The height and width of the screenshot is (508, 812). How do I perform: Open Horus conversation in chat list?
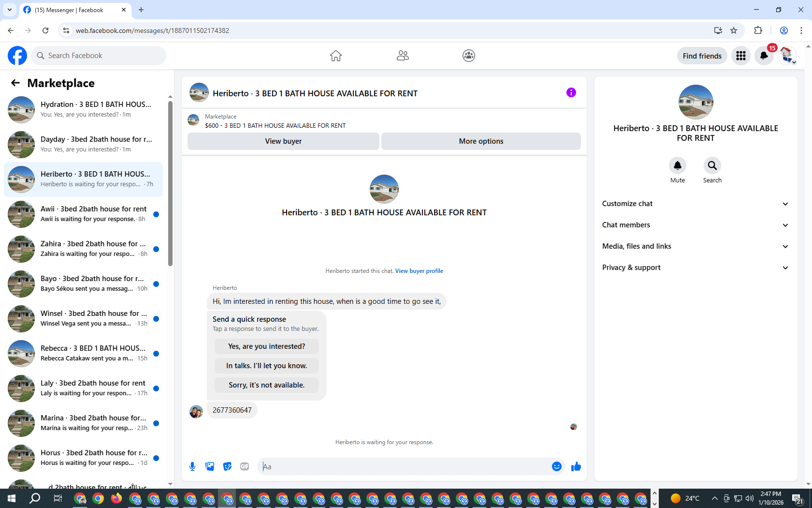tap(83, 458)
